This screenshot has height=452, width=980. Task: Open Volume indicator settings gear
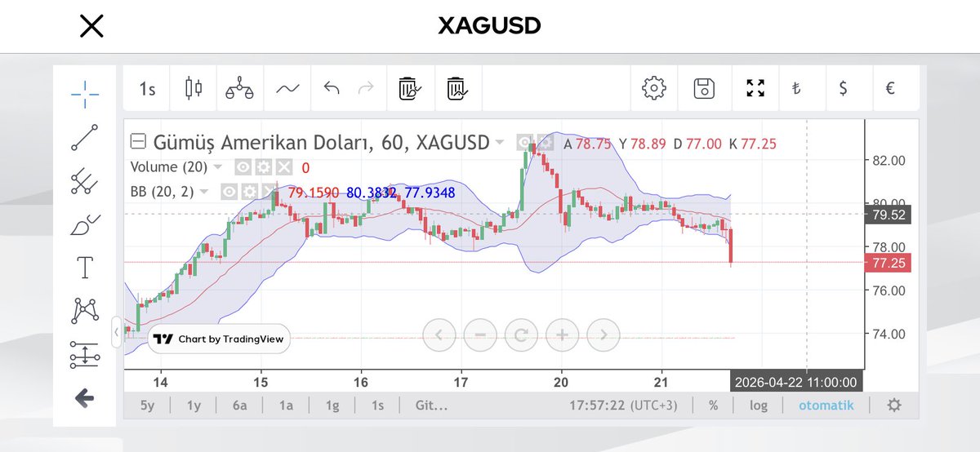[x=263, y=167]
